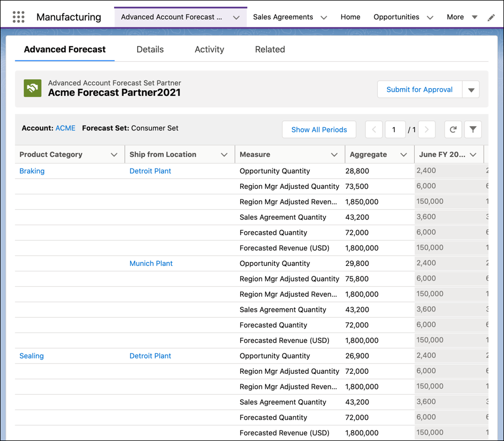The width and height of the screenshot is (504, 441).
Task: Click the page number input field
Action: coord(395,129)
